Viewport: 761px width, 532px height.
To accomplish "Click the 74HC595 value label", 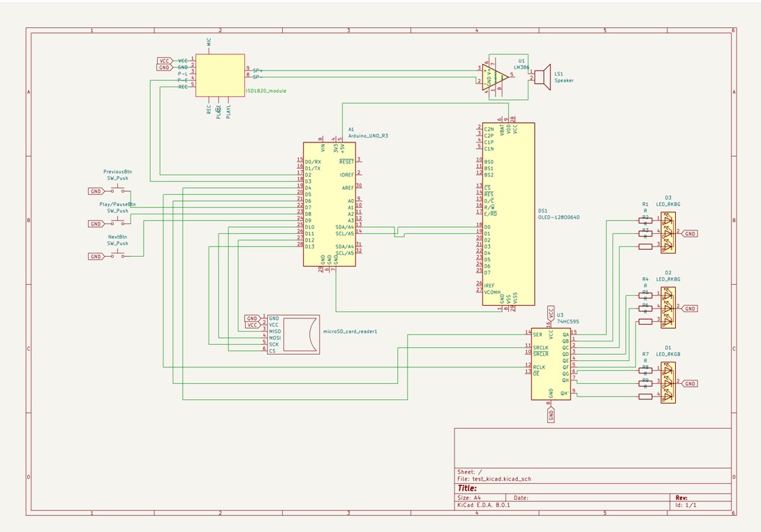I will [x=568, y=321].
